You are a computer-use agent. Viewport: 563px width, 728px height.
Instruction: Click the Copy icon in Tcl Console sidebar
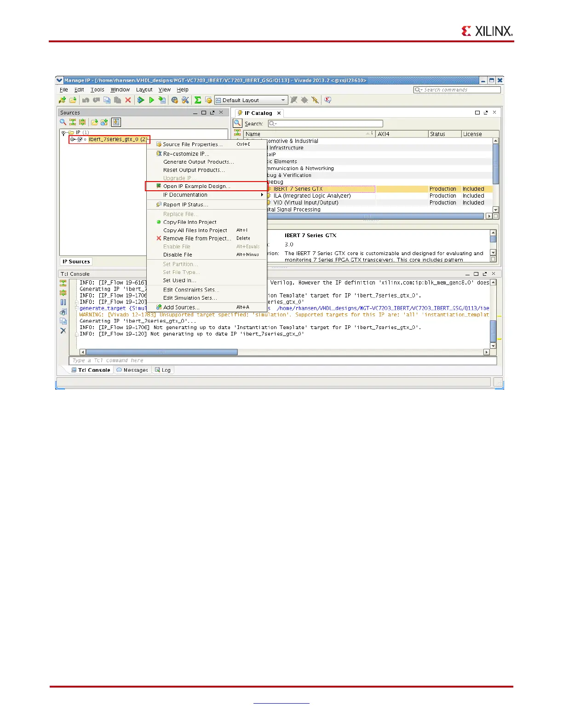[63, 321]
